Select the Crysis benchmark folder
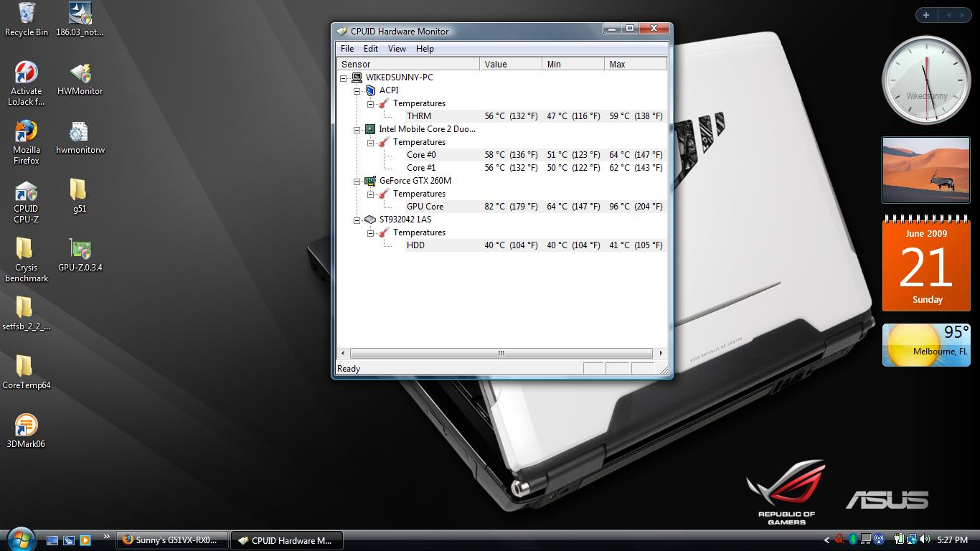 [27, 260]
